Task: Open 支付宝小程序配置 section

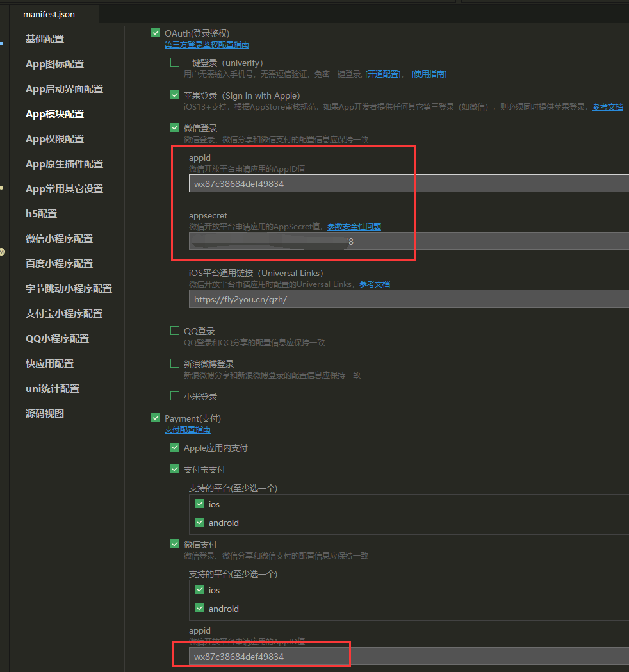Action: 64,314
